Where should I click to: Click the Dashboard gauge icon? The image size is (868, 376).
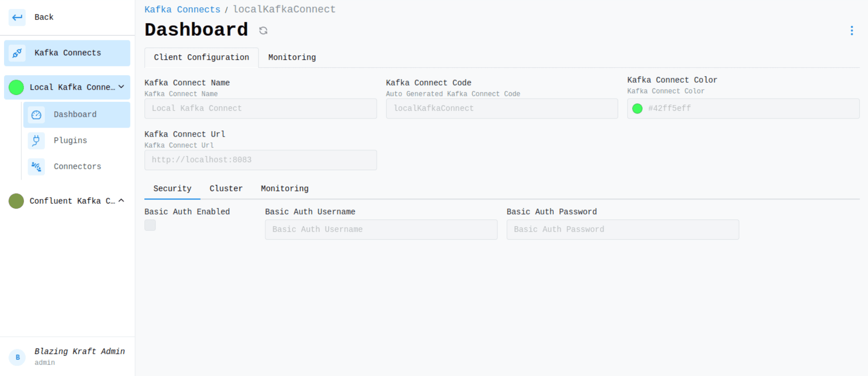click(x=36, y=115)
